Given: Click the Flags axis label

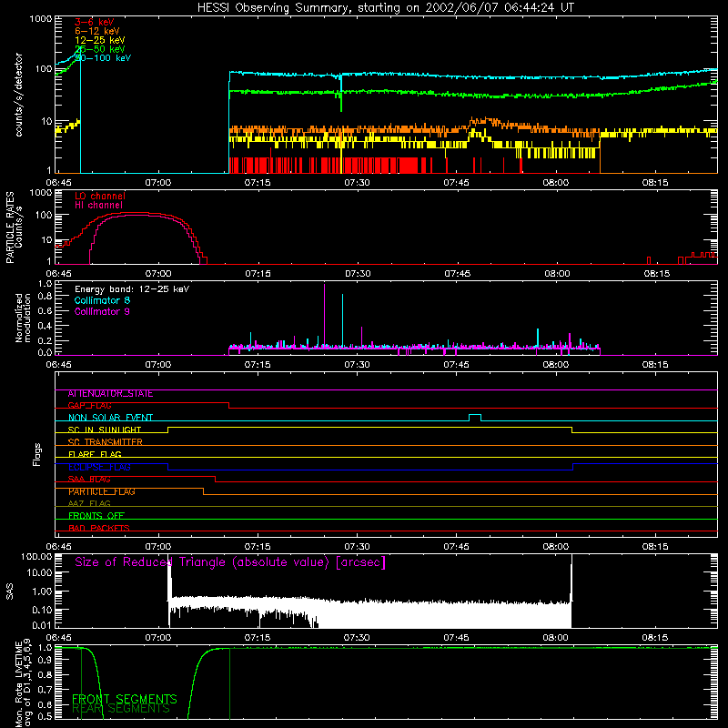Looking at the screenshot, I should tap(36, 455).
